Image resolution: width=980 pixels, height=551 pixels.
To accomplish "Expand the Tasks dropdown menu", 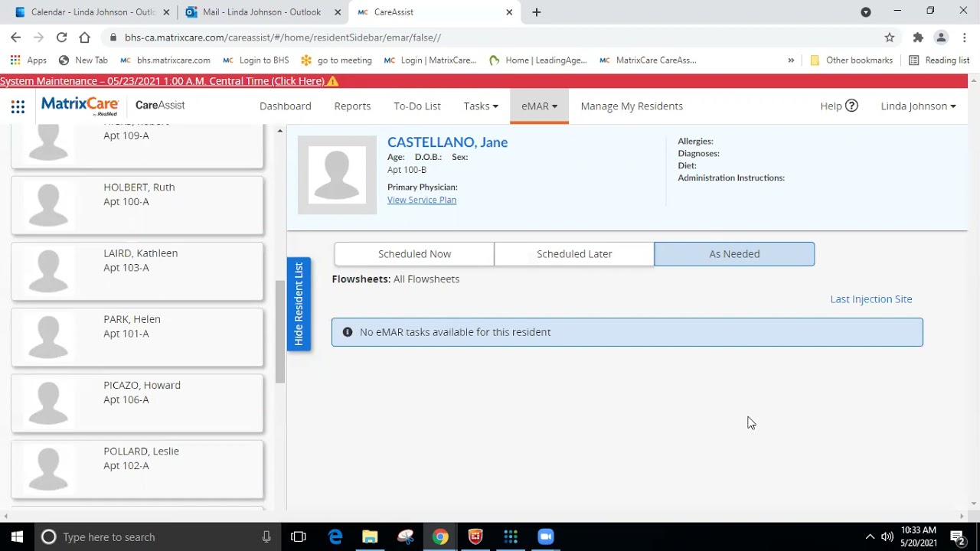I will [481, 106].
